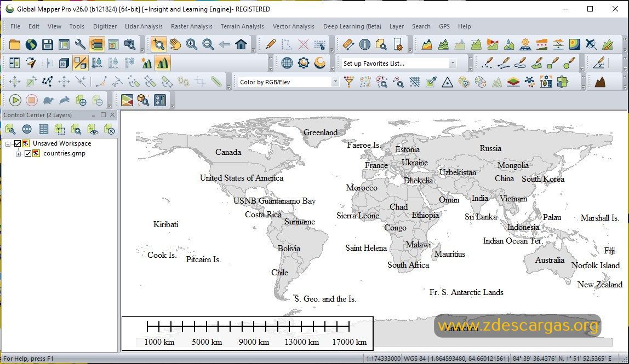
Task: Open the Deep Learning (Beta) menu
Action: pos(352,26)
